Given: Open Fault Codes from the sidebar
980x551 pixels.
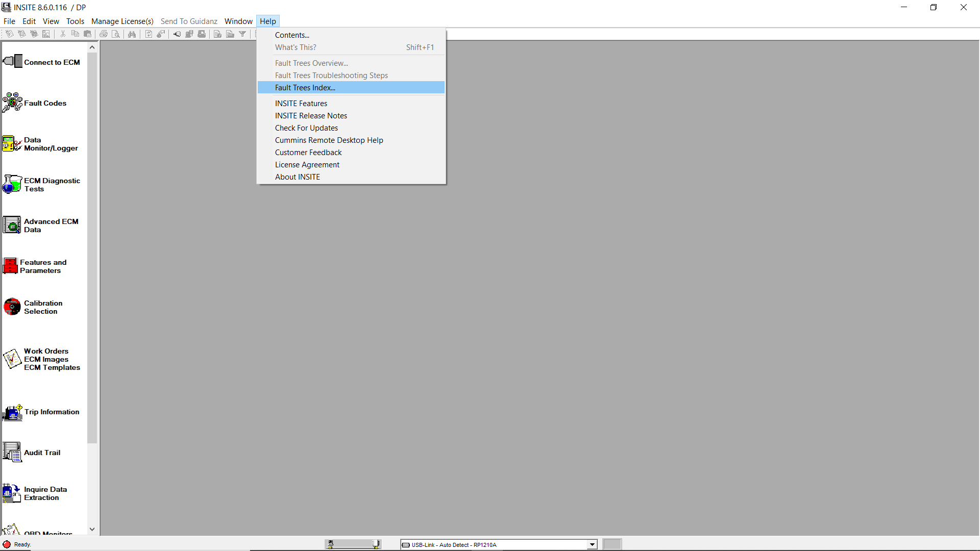Looking at the screenshot, I should [x=45, y=103].
